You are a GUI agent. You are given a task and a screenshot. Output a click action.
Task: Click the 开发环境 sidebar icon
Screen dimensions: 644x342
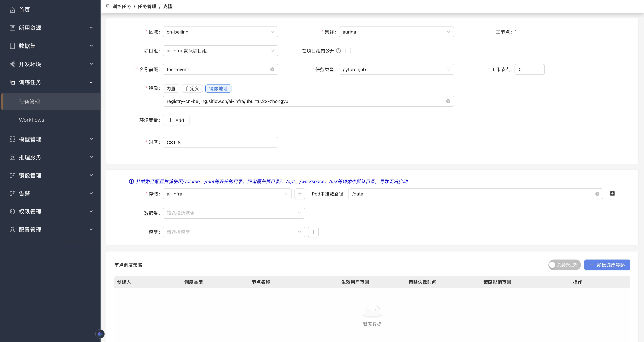click(x=12, y=64)
